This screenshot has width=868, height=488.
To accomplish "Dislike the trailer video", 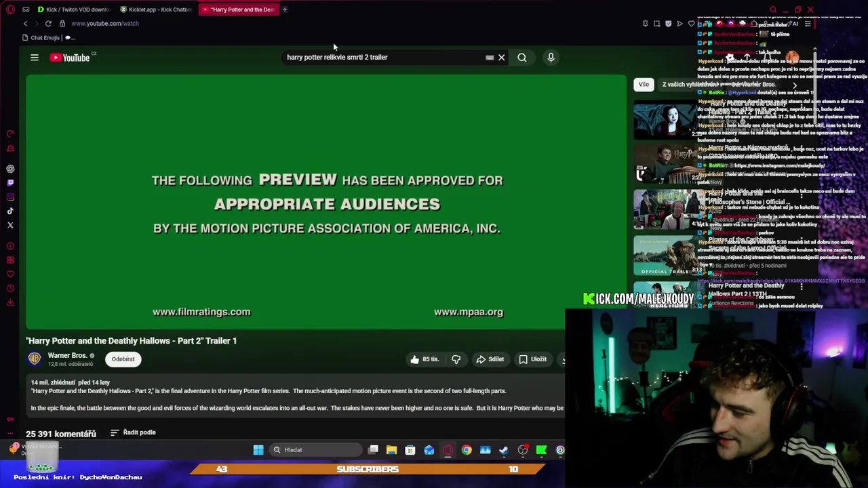I will [x=456, y=359].
